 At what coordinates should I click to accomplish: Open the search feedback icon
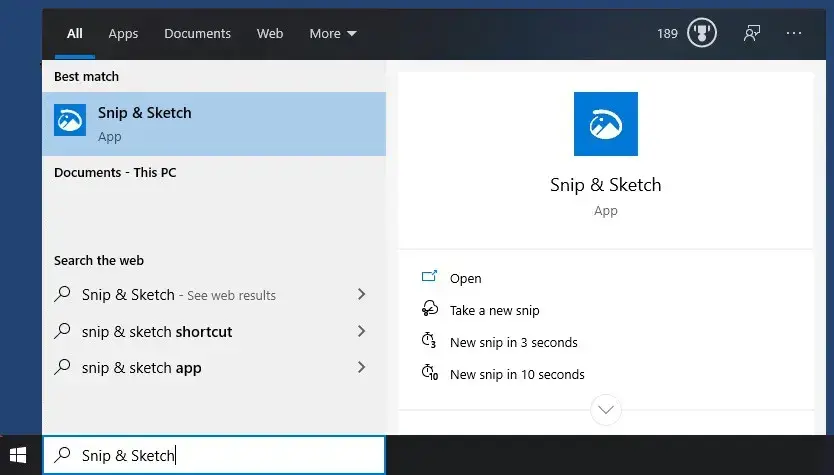pyautogui.click(x=752, y=33)
